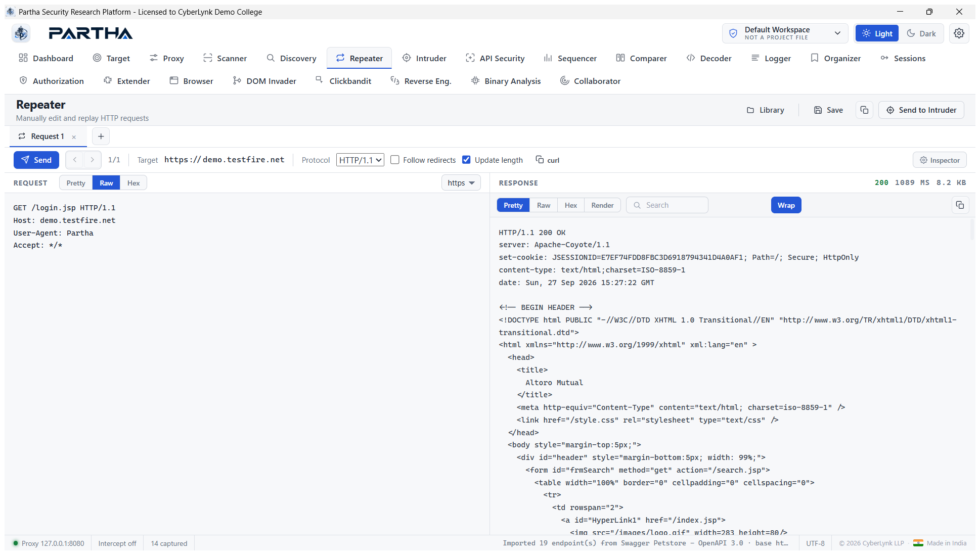Uncheck the Update length checkbox
980x555 pixels.
point(466,160)
